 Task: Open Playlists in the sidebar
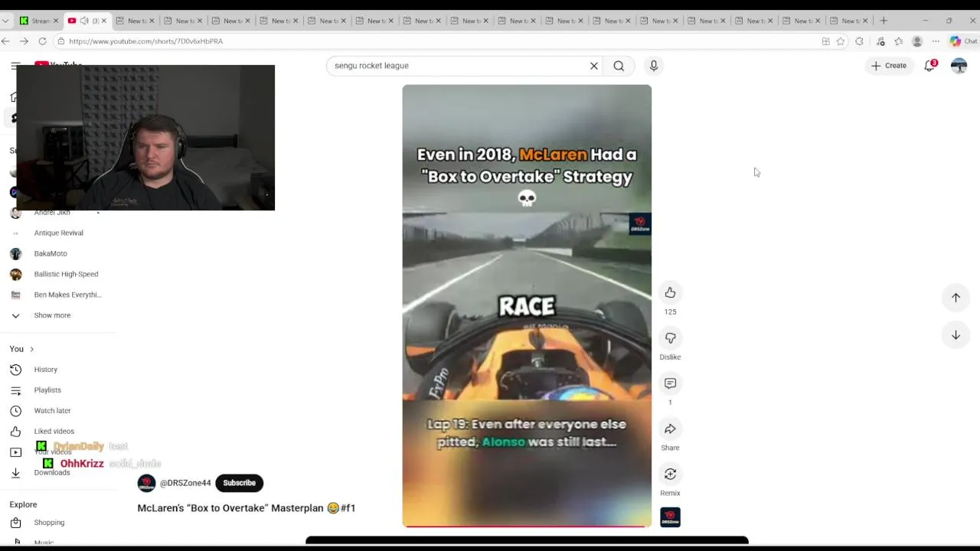pyautogui.click(x=47, y=390)
